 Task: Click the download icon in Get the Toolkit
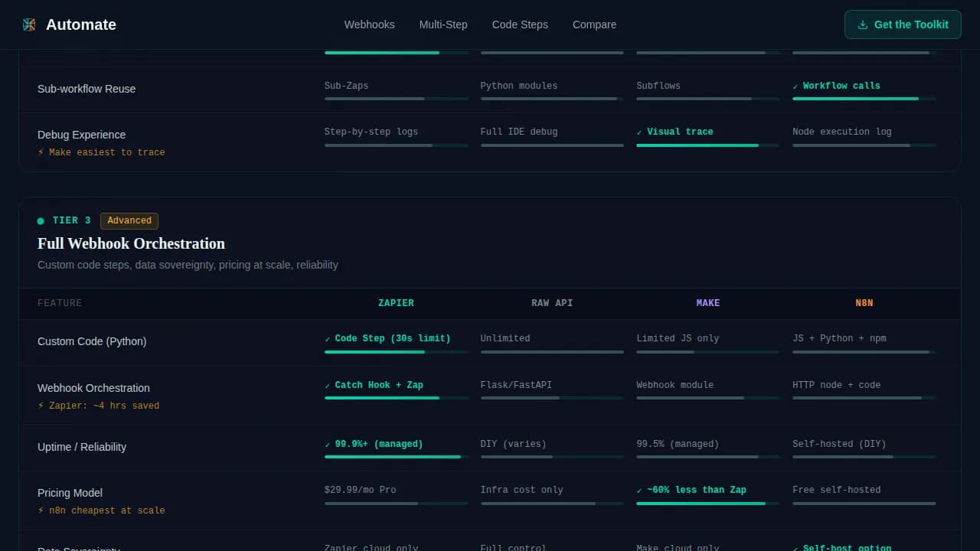(x=863, y=24)
